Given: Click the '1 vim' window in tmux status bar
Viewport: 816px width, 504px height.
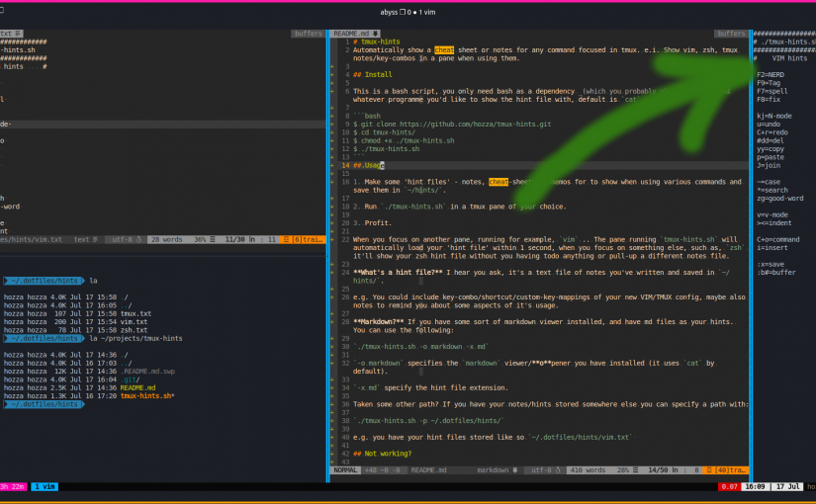Looking at the screenshot, I should [x=45, y=487].
